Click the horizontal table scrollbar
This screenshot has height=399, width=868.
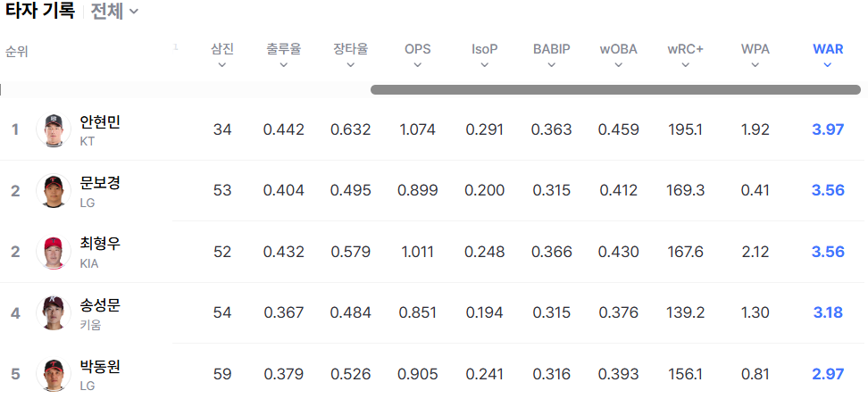pyautogui.click(x=615, y=89)
